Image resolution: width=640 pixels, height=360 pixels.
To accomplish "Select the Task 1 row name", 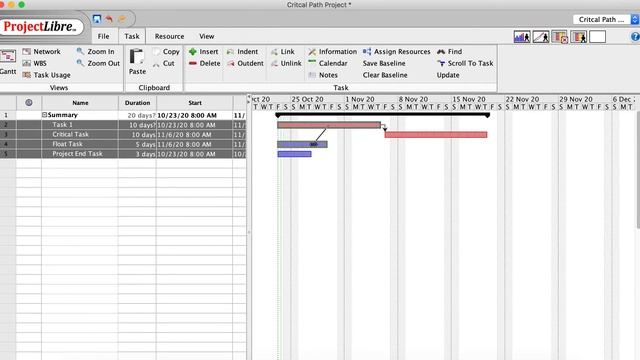I will click(62, 124).
